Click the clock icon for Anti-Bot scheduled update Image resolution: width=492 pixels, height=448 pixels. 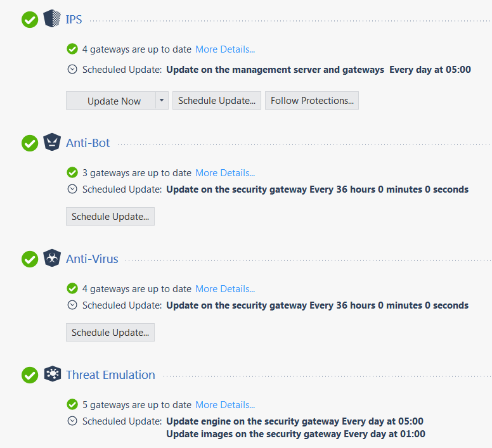tap(72, 189)
